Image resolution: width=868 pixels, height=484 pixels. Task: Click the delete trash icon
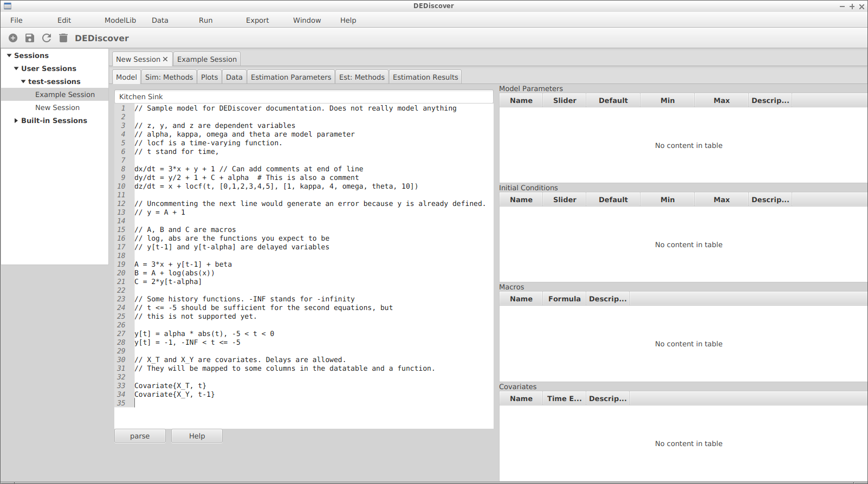click(x=63, y=38)
